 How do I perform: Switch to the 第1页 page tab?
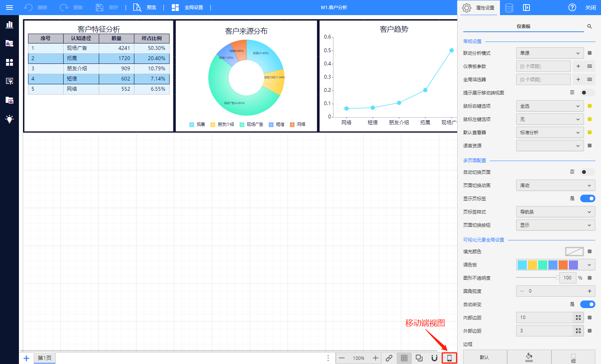(45, 358)
